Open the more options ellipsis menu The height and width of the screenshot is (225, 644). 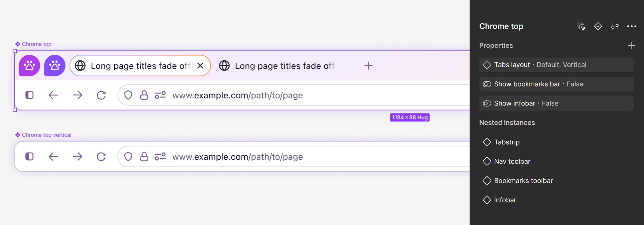pos(632,26)
